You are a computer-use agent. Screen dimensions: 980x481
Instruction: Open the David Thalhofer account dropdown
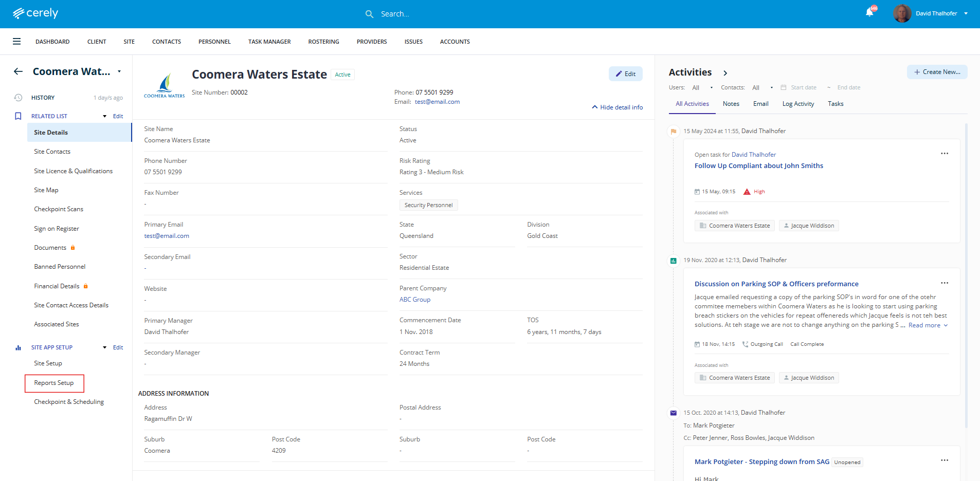coord(966,13)
